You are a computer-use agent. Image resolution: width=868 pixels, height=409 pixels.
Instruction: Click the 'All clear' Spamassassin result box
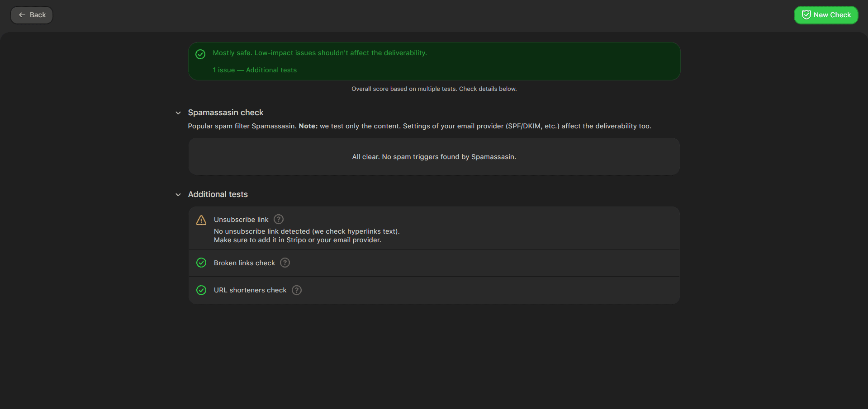pyautogui.click(x=434, y=157)
